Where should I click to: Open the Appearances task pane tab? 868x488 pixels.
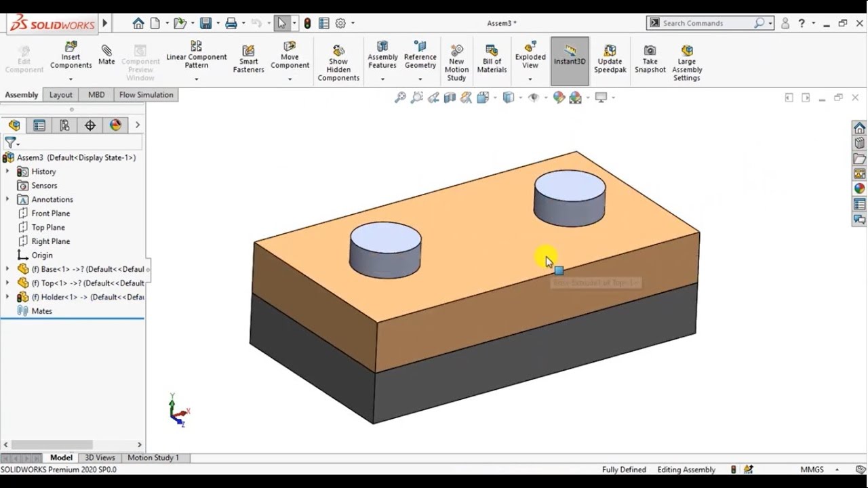point(859,189)
